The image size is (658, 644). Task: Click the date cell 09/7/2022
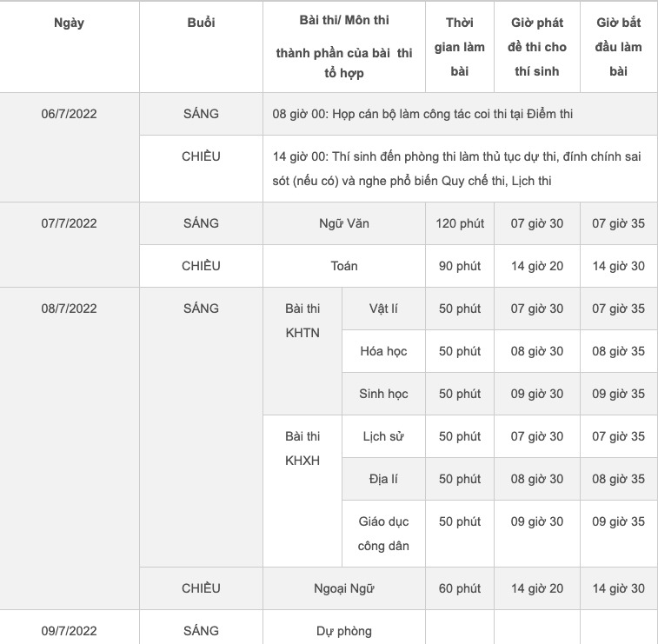pyautogui.click(x=69, y=631)
